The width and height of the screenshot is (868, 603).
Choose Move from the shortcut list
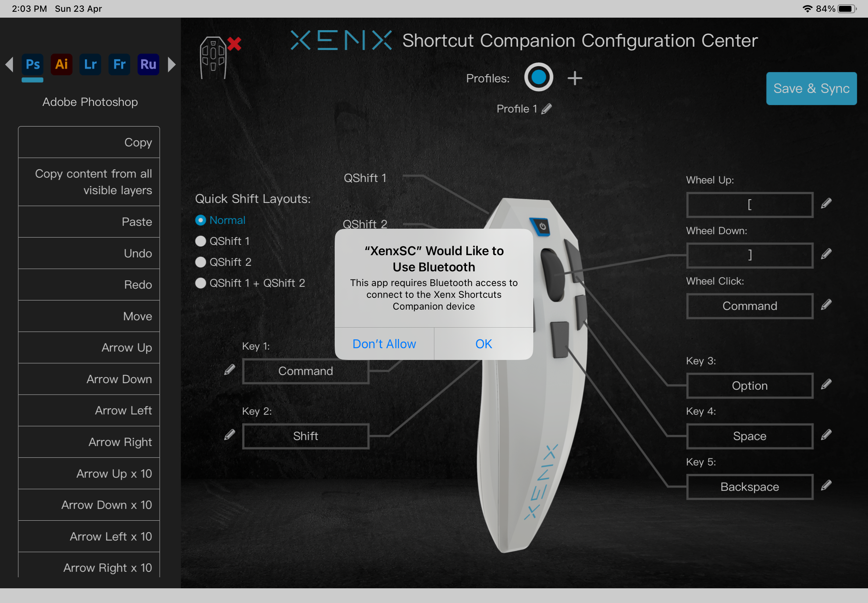(89, 316)
